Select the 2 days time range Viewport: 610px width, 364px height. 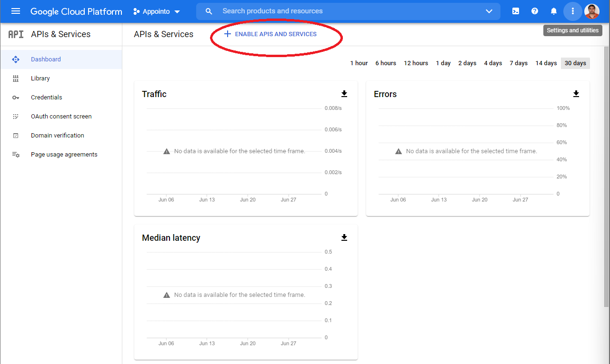pos(468,63)
